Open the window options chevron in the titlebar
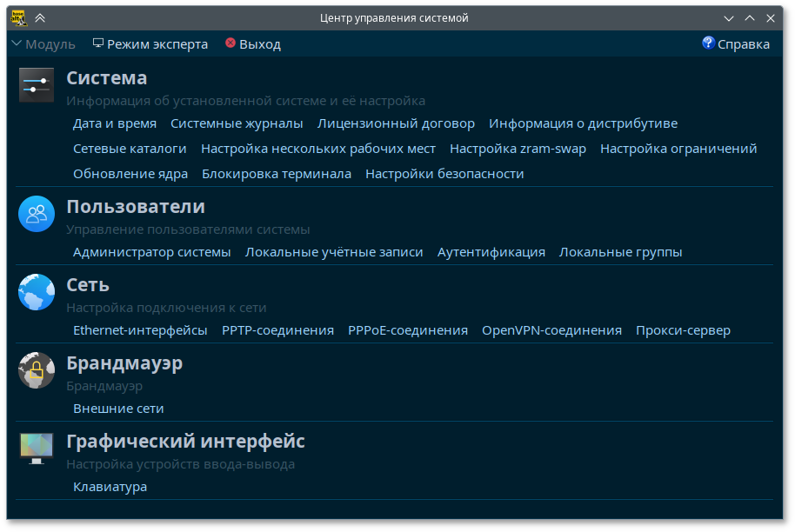 [729, 17]
